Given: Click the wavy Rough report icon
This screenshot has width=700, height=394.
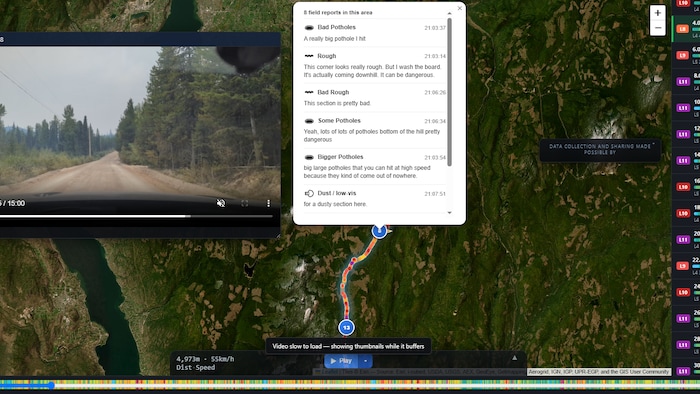Looking at the screenshot, I should click(x=309, y=56).
